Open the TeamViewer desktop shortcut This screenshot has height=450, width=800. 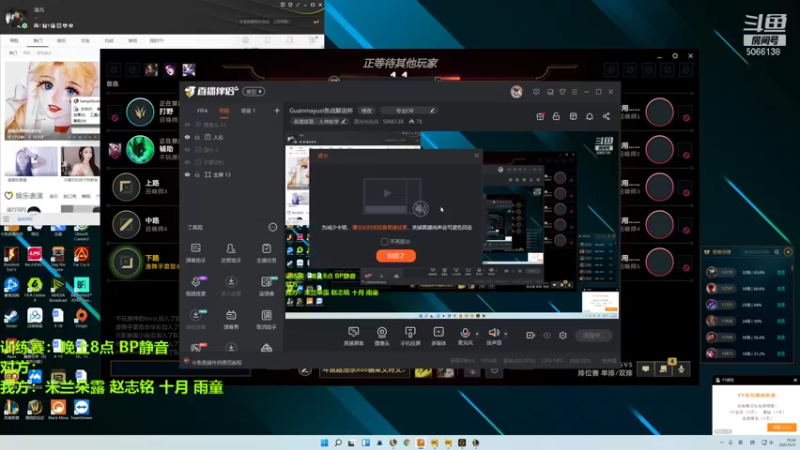[x=81, y=409]
